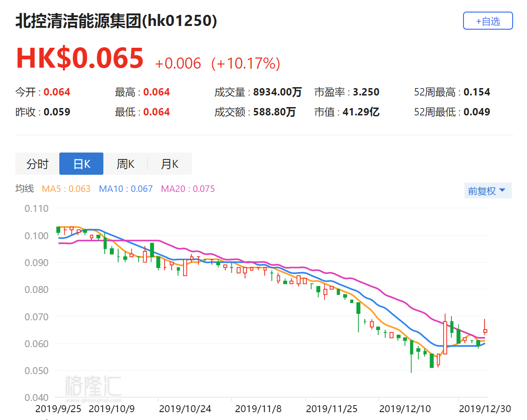Open the 周K weekly chart tab

[x=125, y=164]
